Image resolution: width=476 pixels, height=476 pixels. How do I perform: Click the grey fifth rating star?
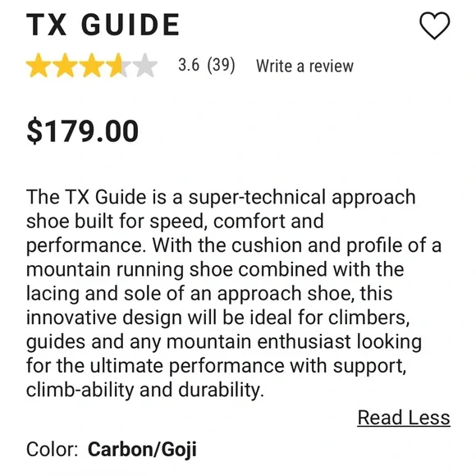145,66
